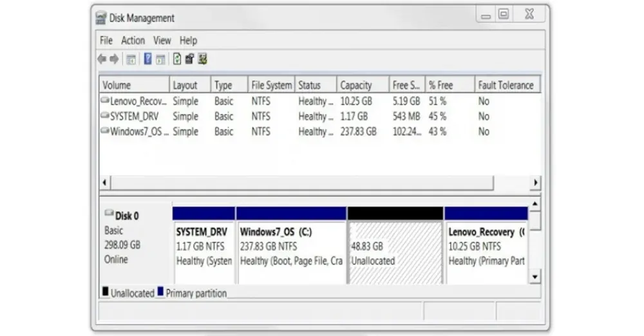Screen dimensions: 644x336
Task: Click the Disk 0 drive icon
Action: pyautogui.click(x=109, y=213)
